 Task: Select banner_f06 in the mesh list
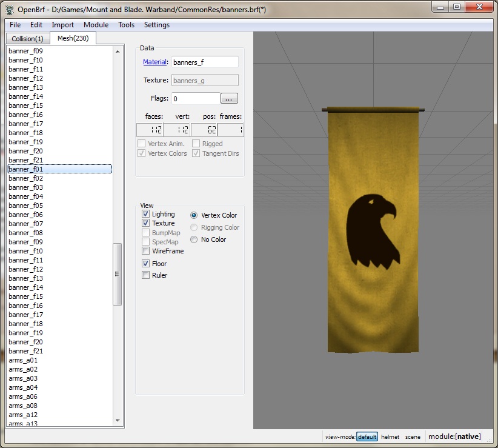60,215
